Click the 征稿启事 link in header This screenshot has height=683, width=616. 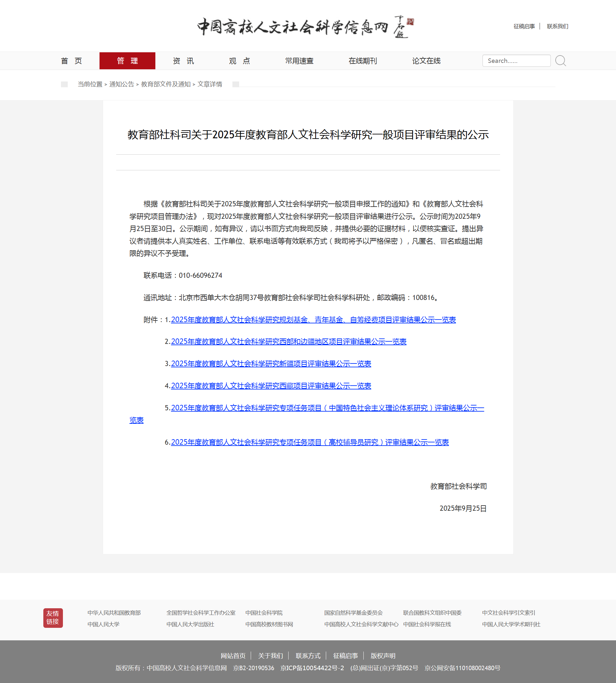[524, 26]
